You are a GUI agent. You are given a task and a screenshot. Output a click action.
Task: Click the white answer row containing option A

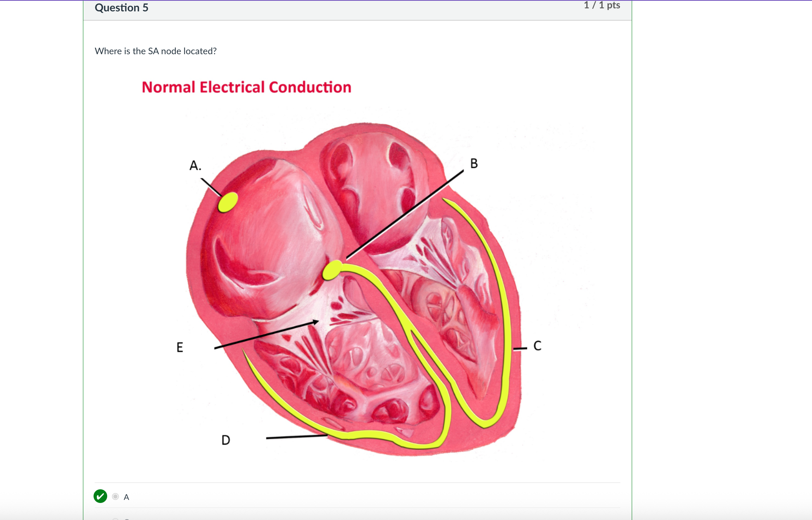point(303,496)
